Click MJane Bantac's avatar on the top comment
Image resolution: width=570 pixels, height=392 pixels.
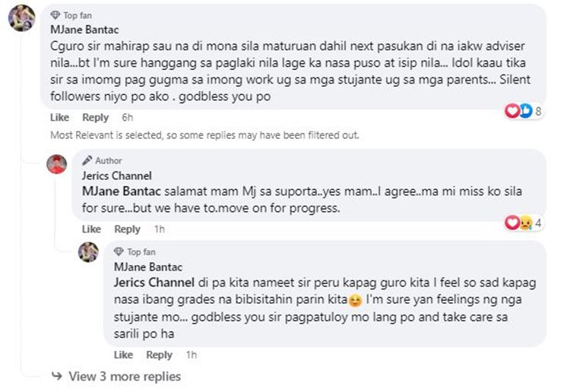pos(21,18)
